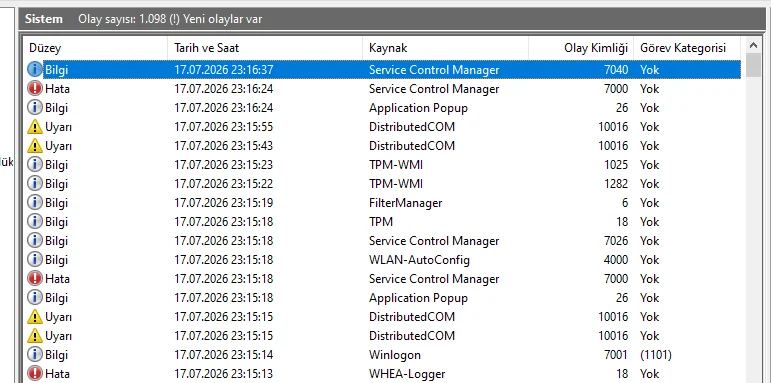Viewport: 771px width, 383px height.
Task: Click the 'WLAN-AutoConfig' source name
Action: click(419, 260)
